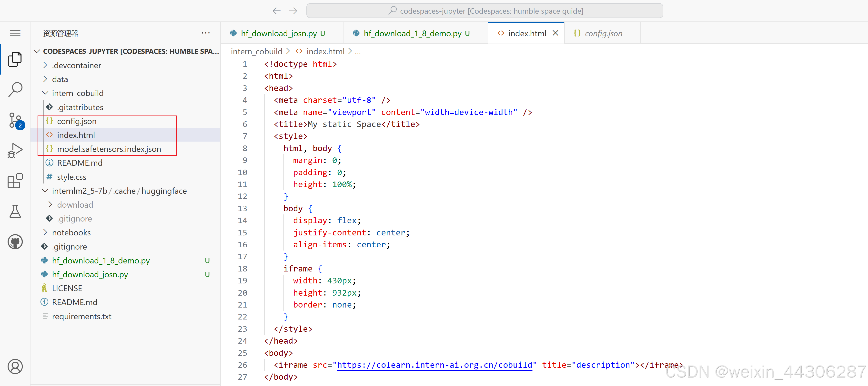The image size is (868, 386).
Task: Open the hamburger application menu
Action: (x=15, y=33)
